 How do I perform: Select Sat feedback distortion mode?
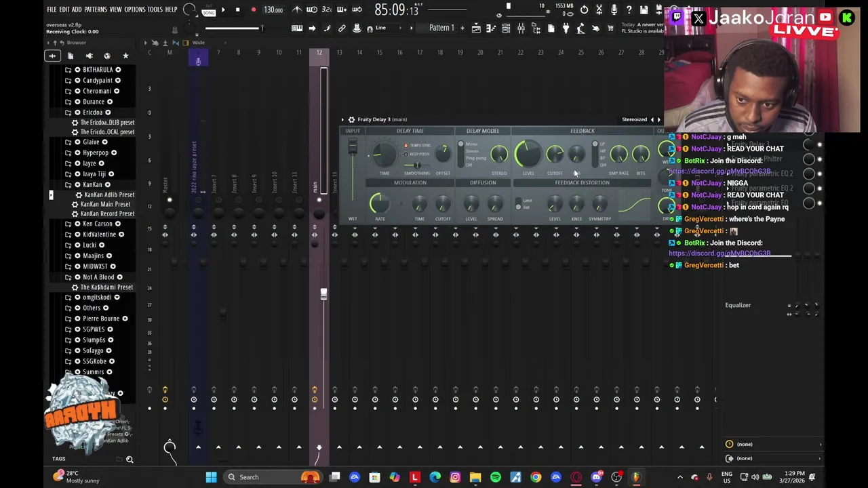[526, 207]
